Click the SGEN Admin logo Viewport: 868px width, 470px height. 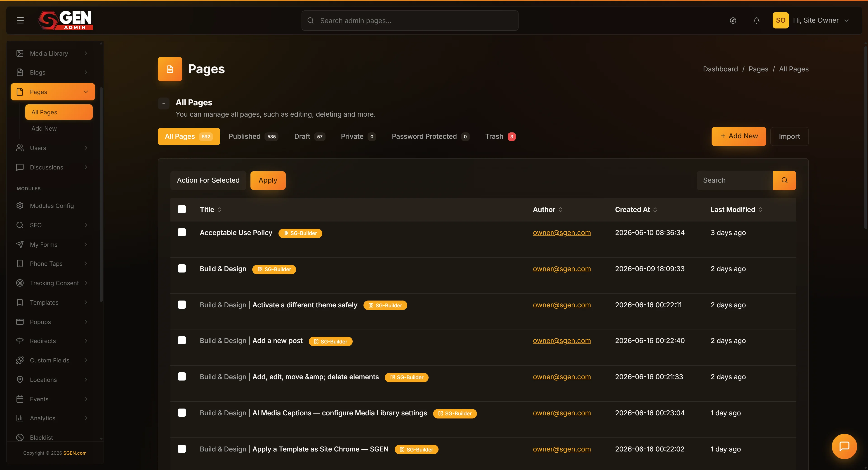click(65, 20)
